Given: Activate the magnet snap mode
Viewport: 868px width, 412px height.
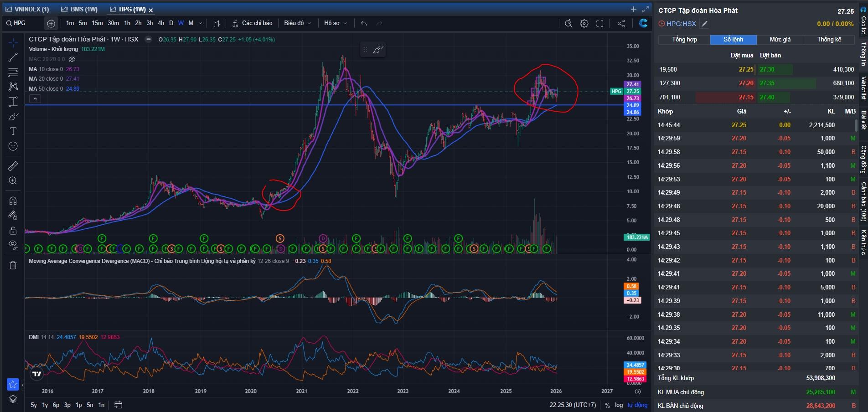Looking at the screenshot, I should pos(13,201).
